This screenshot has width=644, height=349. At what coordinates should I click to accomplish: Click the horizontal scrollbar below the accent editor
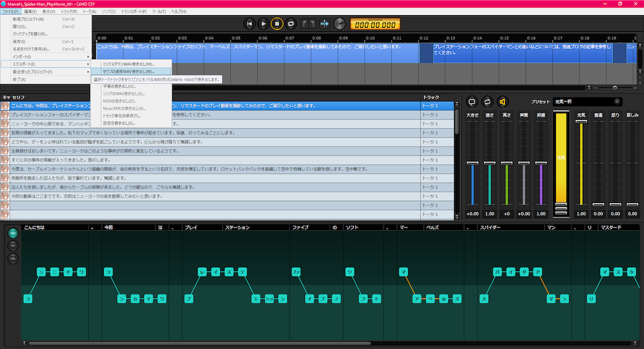(x=199, y=343)
